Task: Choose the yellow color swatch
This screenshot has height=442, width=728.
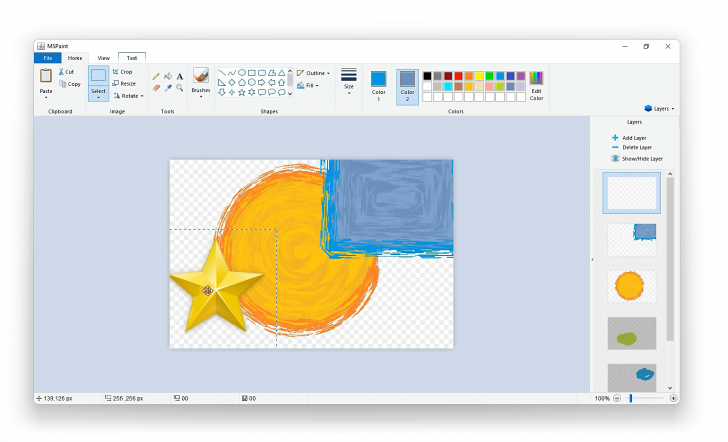Action: (479, 76)
